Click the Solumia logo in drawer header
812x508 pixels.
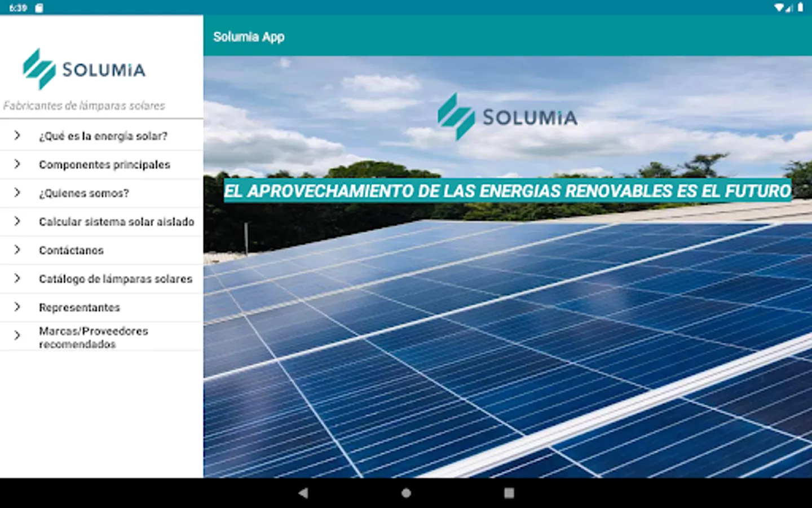[84, 69]
